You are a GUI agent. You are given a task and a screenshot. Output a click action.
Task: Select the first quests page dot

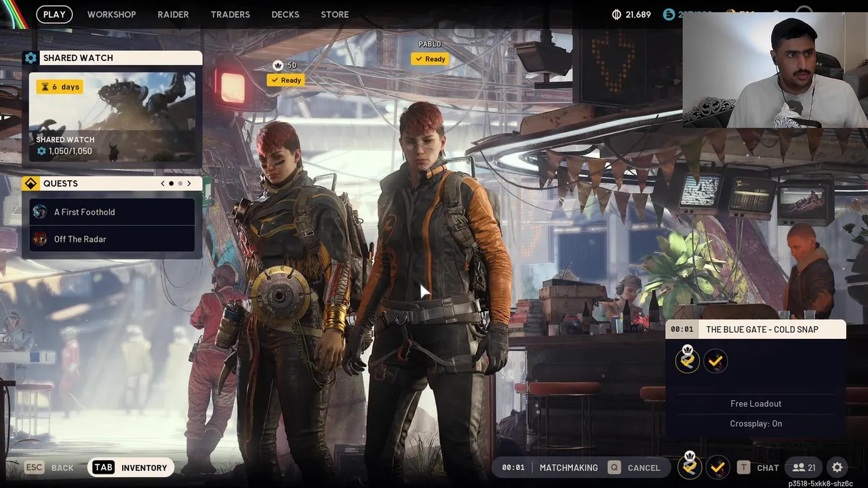[171, 184]
